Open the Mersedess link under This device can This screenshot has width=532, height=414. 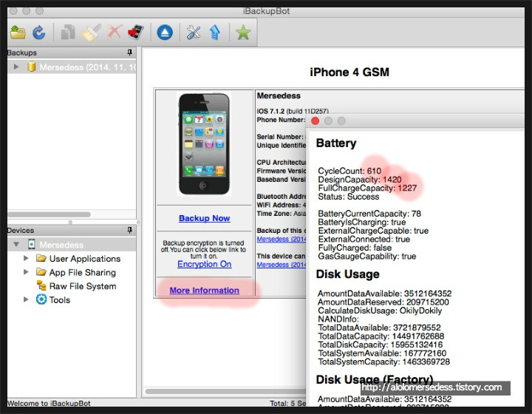point(281,265)
